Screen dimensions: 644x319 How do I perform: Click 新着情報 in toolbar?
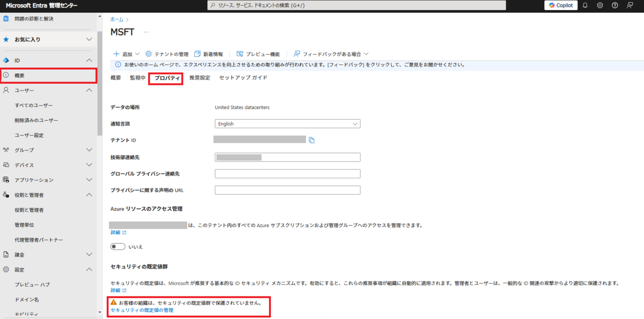point(209,54)
